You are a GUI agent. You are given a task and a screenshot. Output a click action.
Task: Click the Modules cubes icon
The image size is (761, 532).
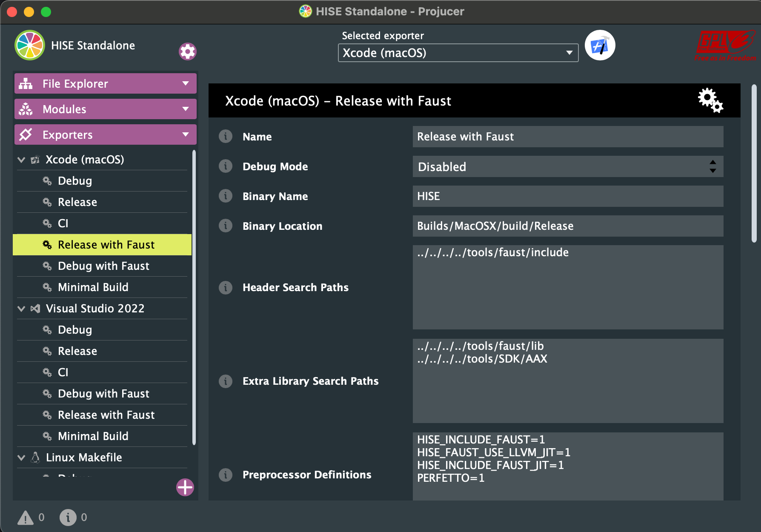click(26, 109)
